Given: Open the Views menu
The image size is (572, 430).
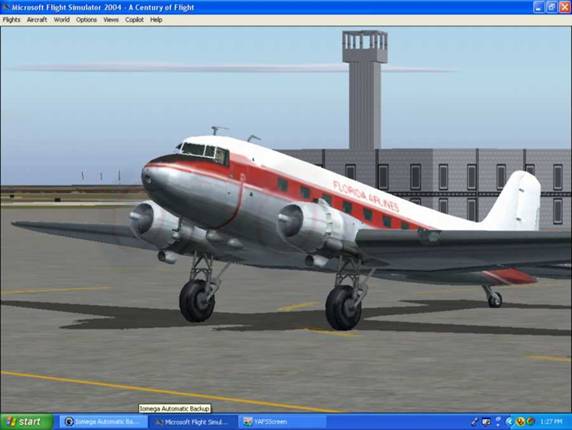Looking at the screenshot, I should [111, 20].
